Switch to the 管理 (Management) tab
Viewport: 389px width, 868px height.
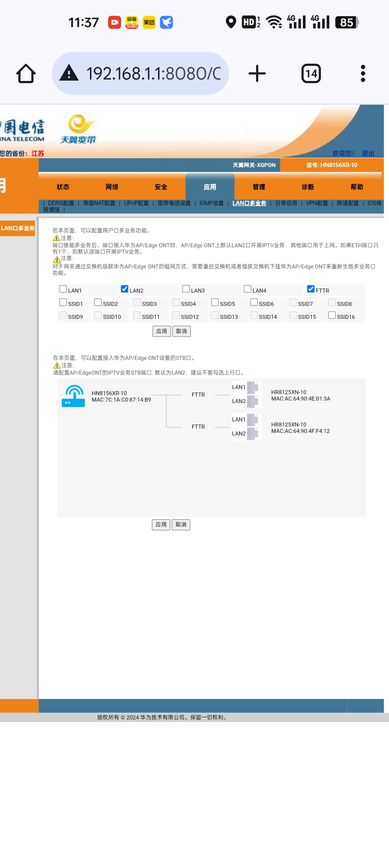(x=259, y=187)
